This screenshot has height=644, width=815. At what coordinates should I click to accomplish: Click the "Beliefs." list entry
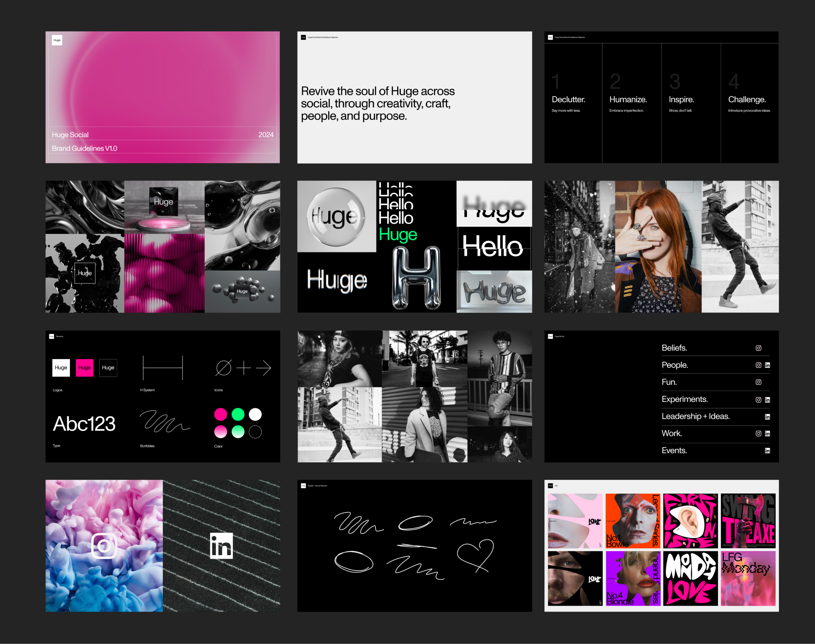point(674,348)
